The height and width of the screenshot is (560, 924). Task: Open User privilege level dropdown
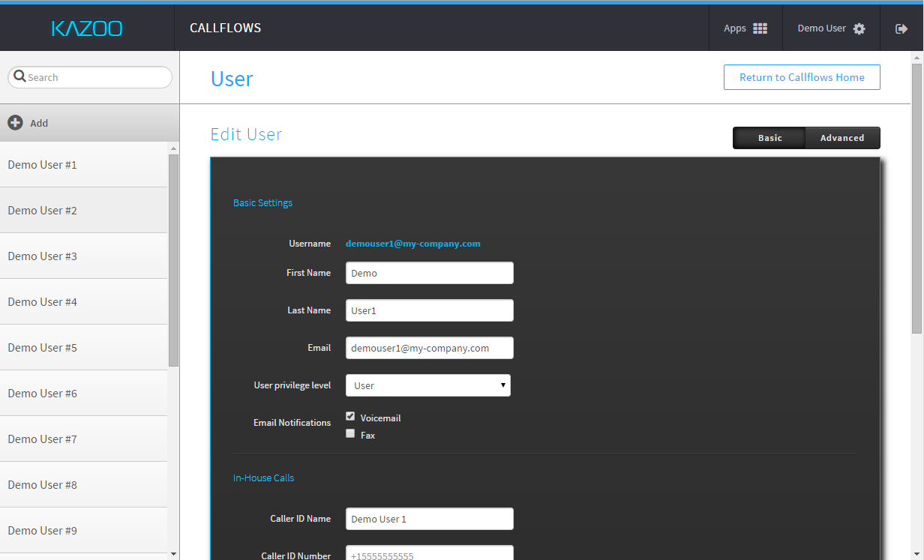(428, 385)
